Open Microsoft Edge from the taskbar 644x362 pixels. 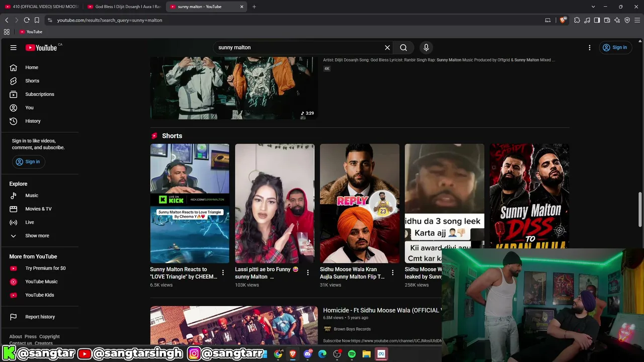[x=323, y=354]
